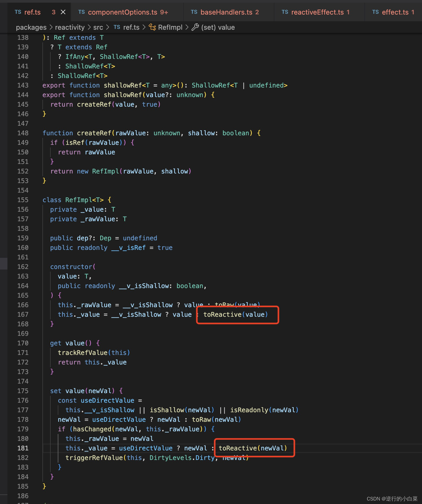422x504 pixels.
Task: Click the TS icon on effect.ts tab
Action: (376, 12)
